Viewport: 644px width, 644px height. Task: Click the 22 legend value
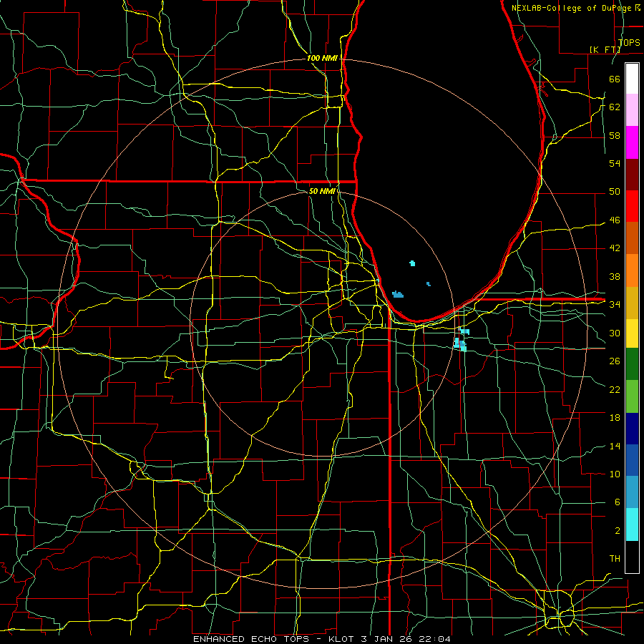615,389
